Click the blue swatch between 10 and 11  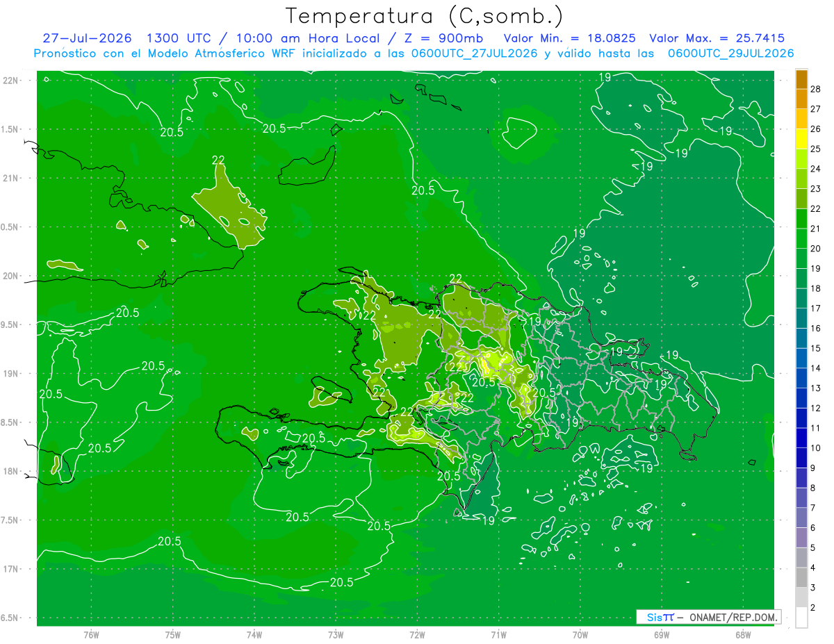pyautogui.click(x=801, y=438)
